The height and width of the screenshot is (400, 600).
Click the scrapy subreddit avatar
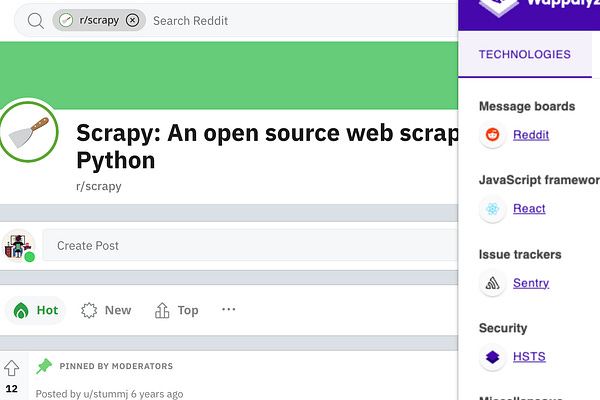pos(28,132)
